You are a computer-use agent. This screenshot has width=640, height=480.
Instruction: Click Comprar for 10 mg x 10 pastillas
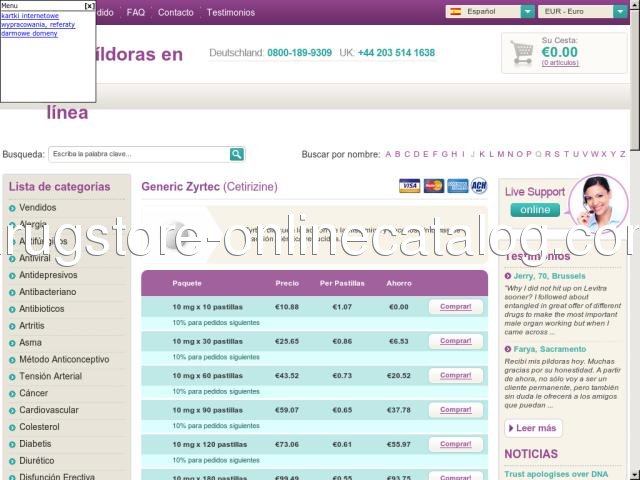[456, 307]
